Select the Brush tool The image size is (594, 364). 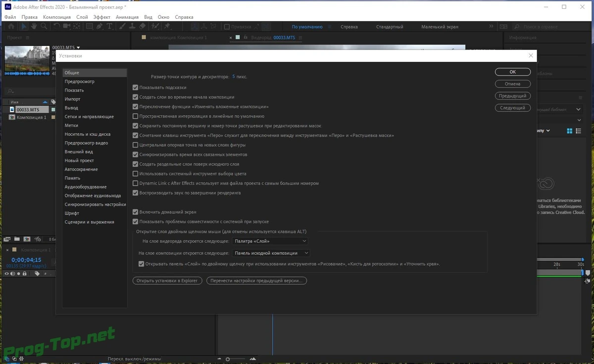tap(122, 26)
